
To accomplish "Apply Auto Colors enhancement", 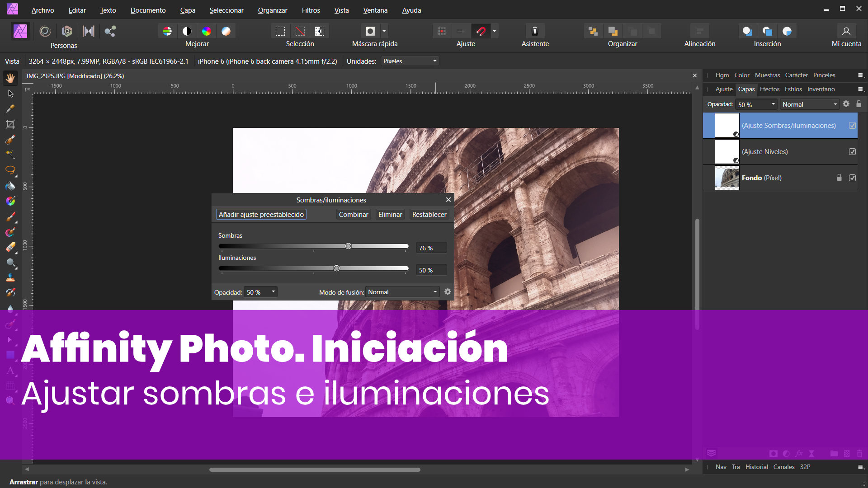I will [207, 31].
